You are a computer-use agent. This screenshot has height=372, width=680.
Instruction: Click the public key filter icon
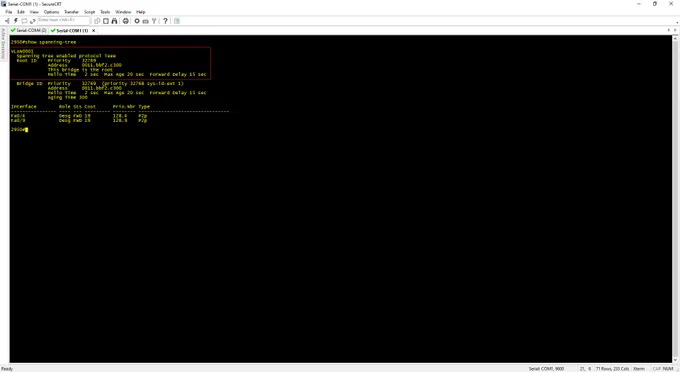click(154, 21)
